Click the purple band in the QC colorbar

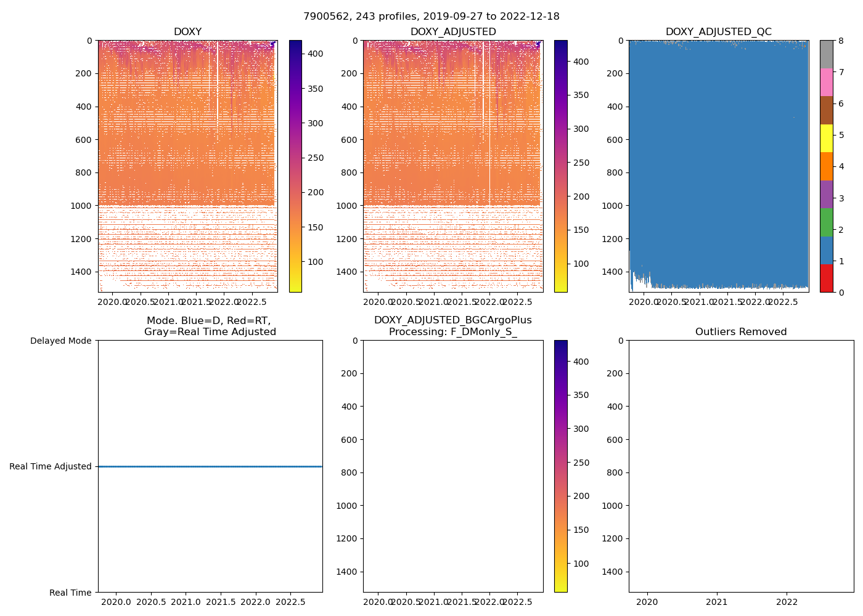click(x=826, y=194)
